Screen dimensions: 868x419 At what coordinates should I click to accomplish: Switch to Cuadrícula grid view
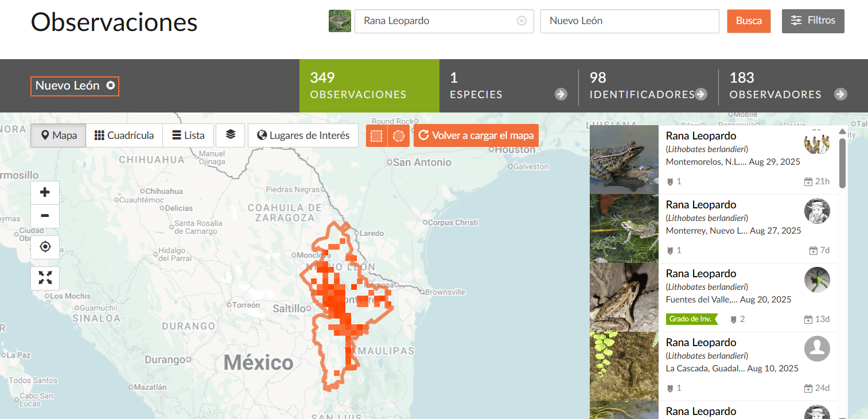tap(124, 135)
